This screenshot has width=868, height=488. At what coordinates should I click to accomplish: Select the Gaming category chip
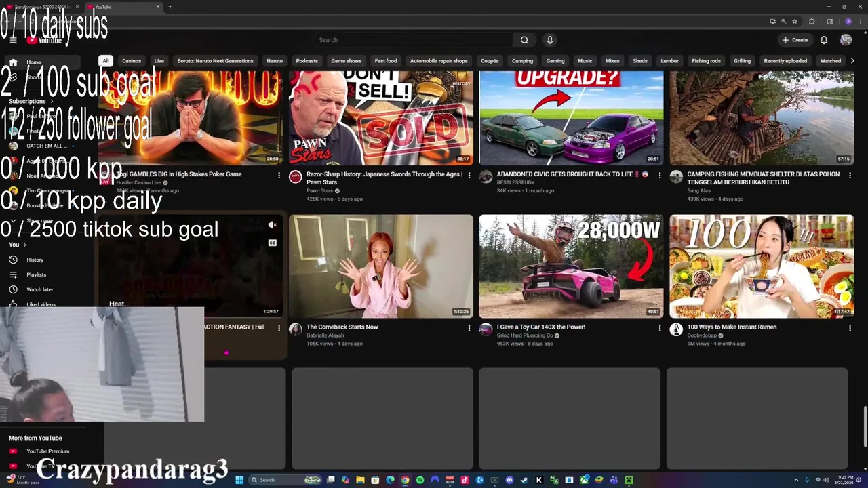555,60
